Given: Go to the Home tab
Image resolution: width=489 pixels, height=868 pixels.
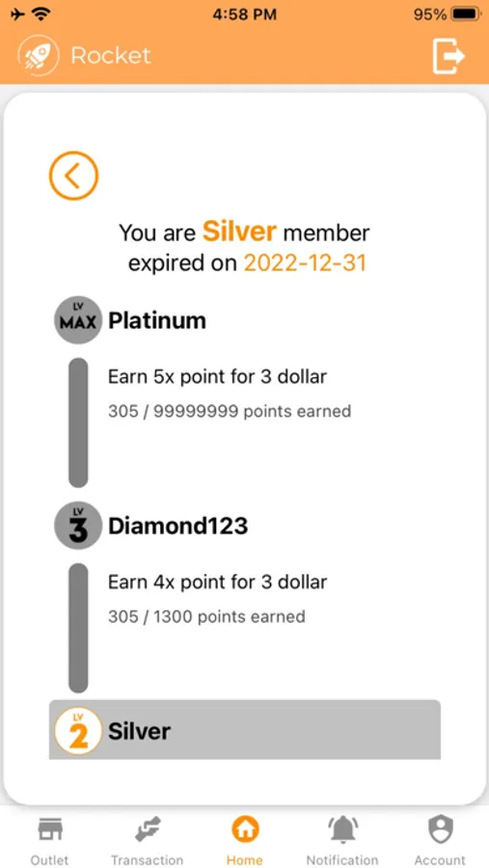Looking at the screenshot, I should (245, 839).
